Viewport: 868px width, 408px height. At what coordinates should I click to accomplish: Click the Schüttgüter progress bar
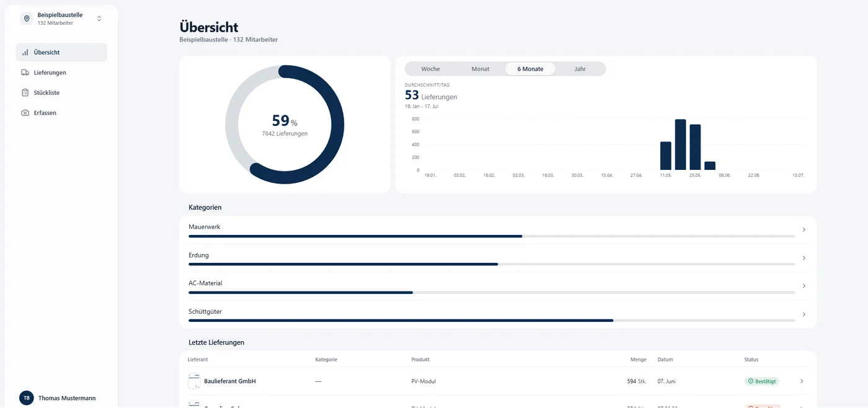[x=492, y=321]
